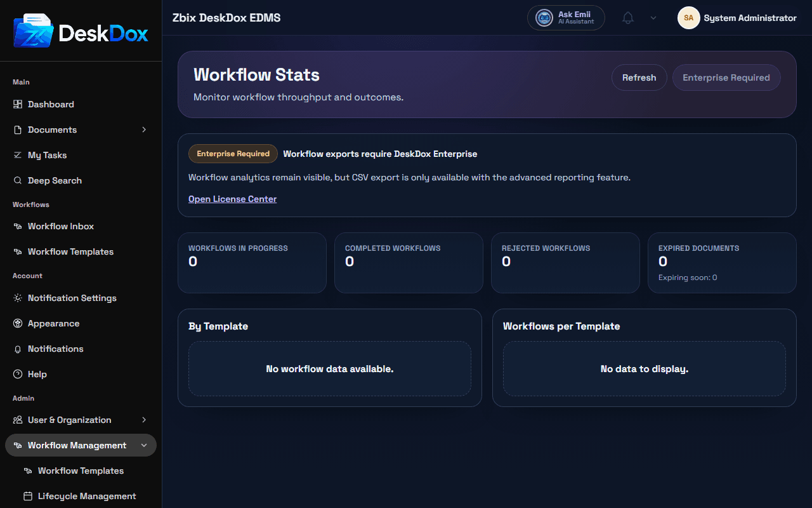
Task: Click the 'Workflow Stats' page title
Action: [256, 75]
